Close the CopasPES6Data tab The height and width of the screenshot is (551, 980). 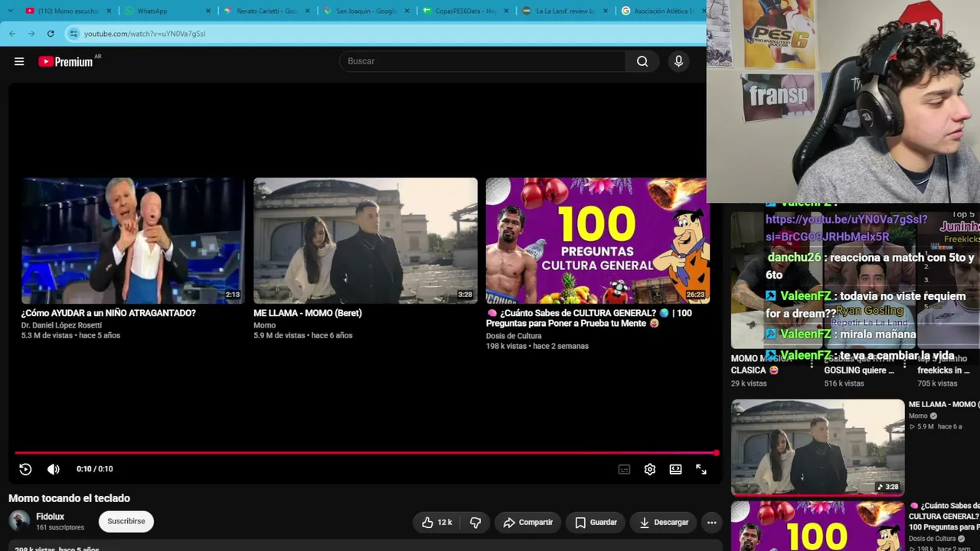click(506, 11)
